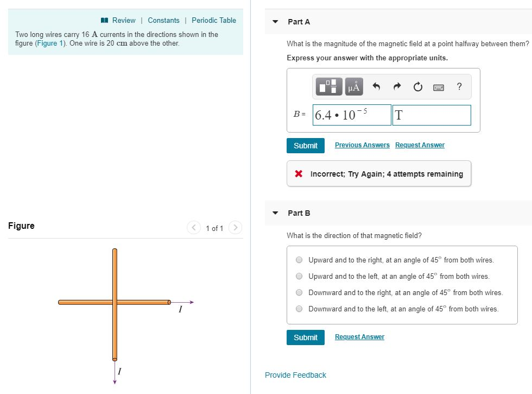Submit the Part A answer
532x394 pixels.
(x=305, y=145)
